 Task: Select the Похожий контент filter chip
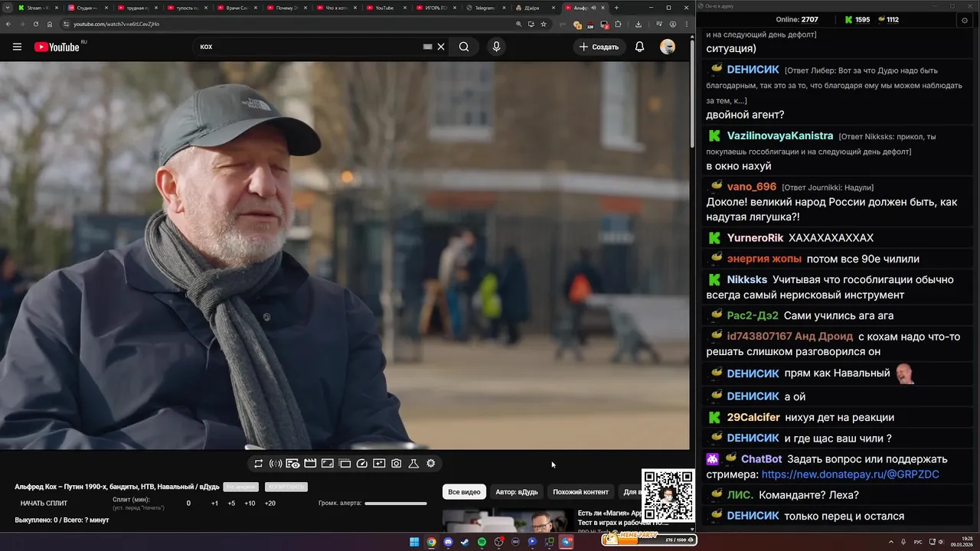click(x=580, y=492)
